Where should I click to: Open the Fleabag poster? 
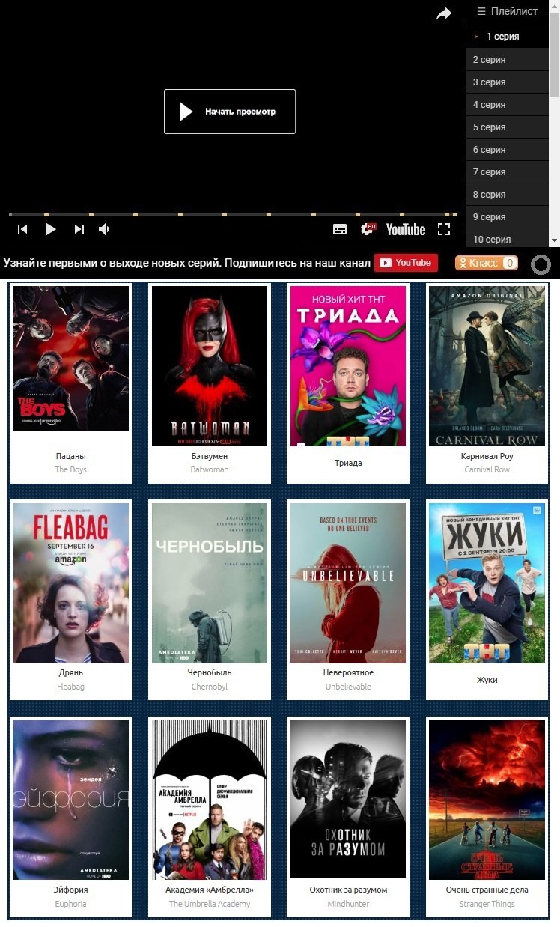click(71, 583)
